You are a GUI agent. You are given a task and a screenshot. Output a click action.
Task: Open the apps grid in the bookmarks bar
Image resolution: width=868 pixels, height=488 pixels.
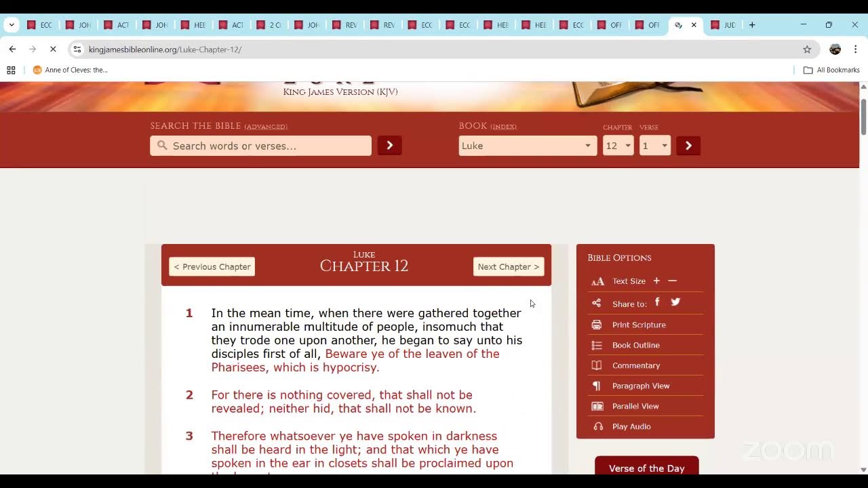(11, 70)
